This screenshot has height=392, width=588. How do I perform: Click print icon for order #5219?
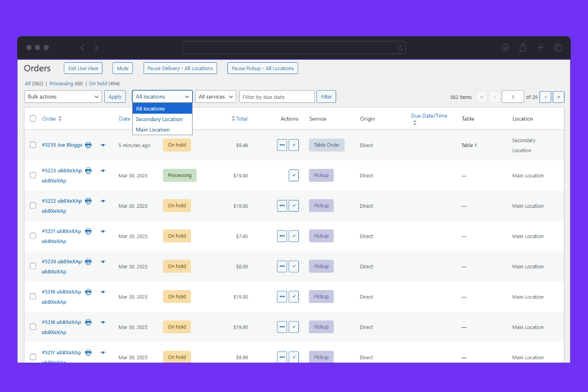pos(88,292)
